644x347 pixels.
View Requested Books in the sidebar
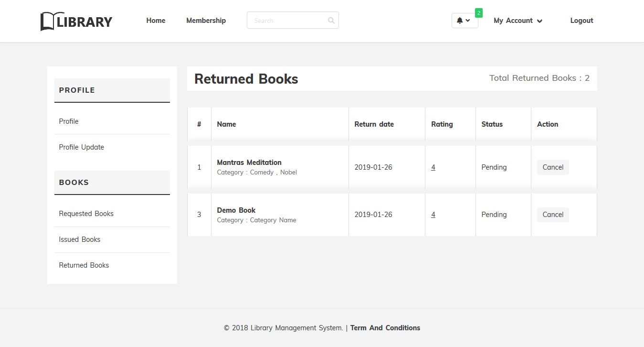click(86, 214)
